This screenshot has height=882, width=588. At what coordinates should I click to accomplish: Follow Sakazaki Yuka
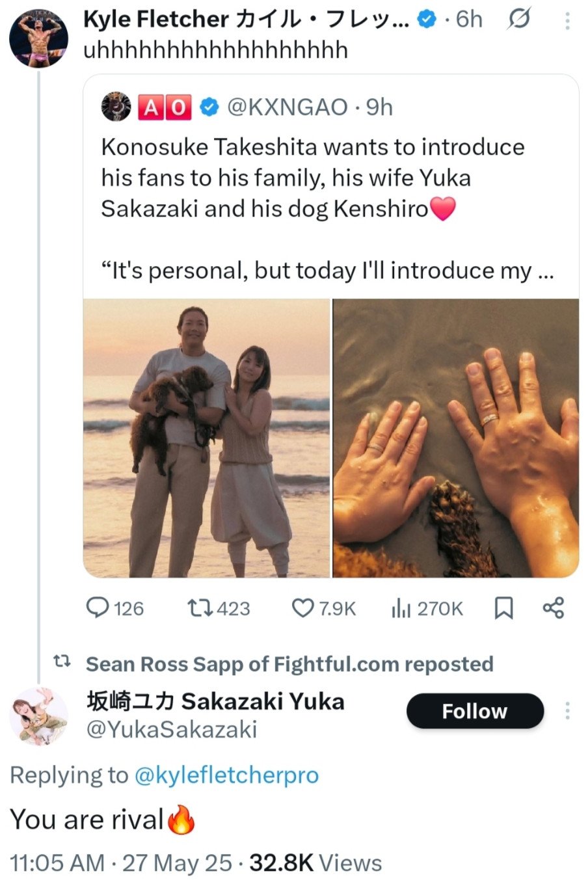click(x=475, y=711)
